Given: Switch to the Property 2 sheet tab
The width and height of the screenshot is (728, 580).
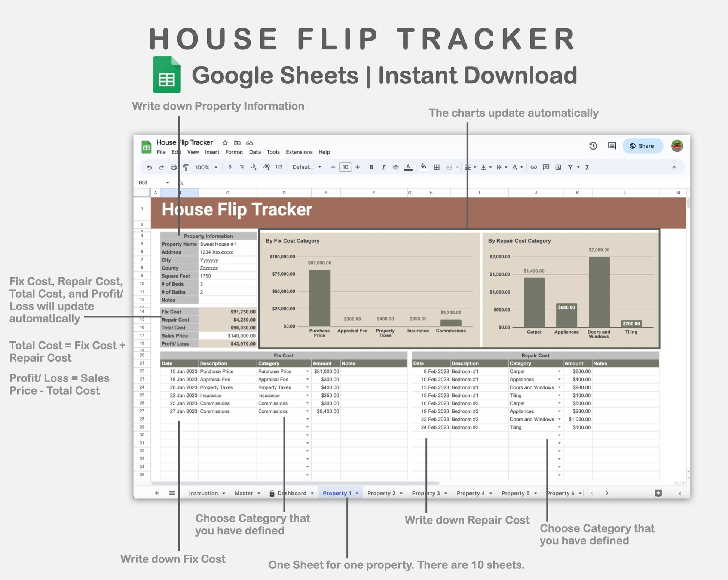Looking at the screenshot, I should point(381,493).
